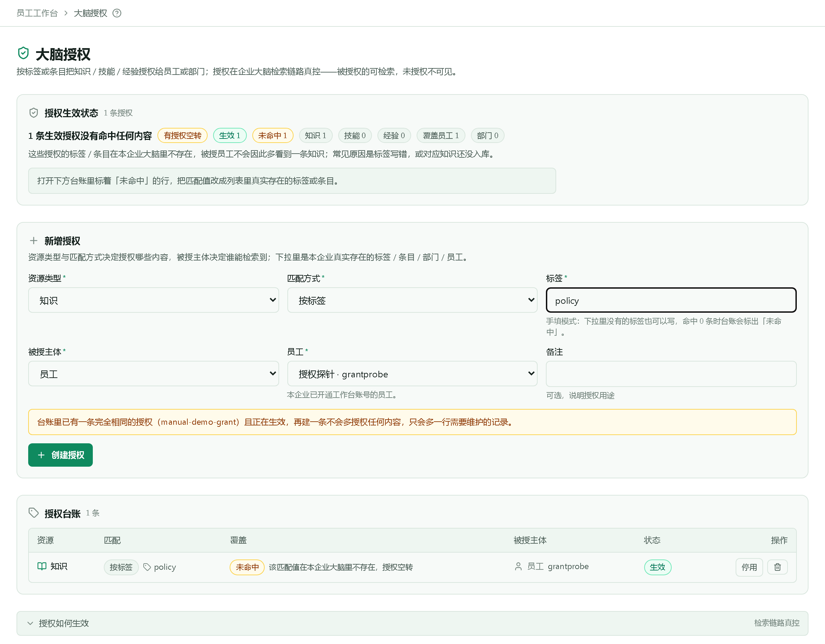Click the duplicate-grant warning banner about manual-demo-grant

412,422
